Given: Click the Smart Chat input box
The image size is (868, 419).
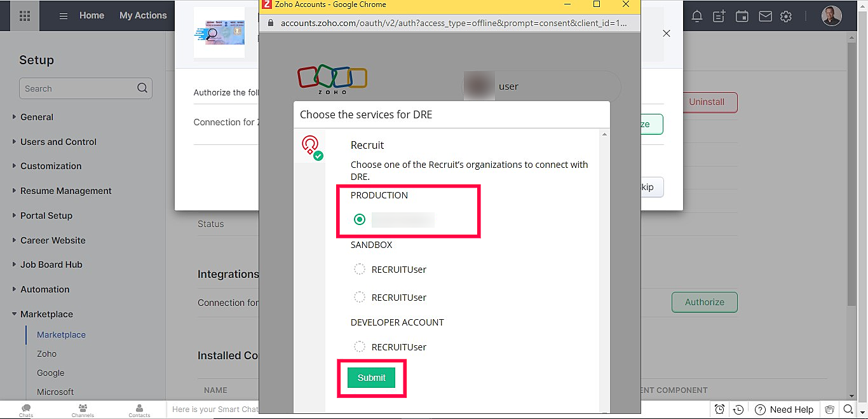Looking at the screenshot, I should (x=215, y=409).
